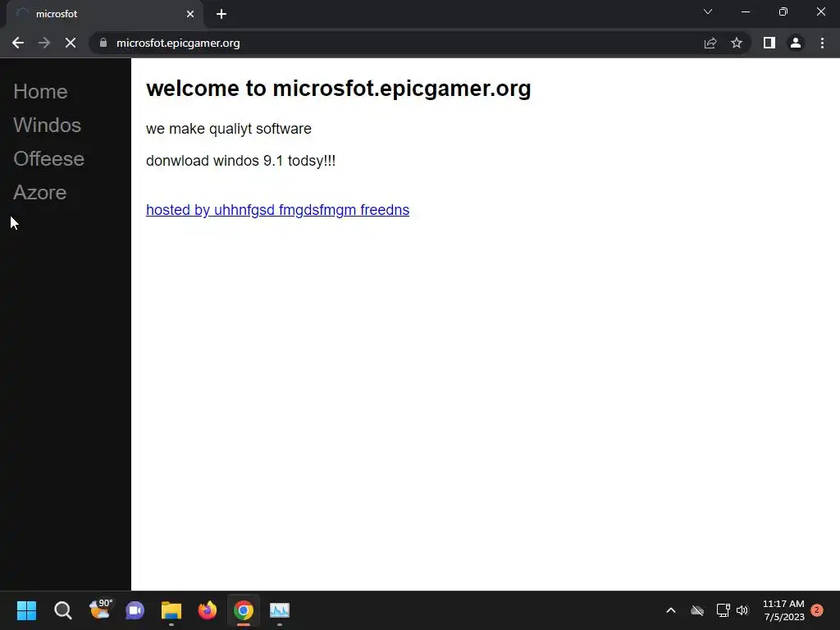This screenshot has height=630, width=840.
Task: Open Home in sidebar
Action: (40, 92)
